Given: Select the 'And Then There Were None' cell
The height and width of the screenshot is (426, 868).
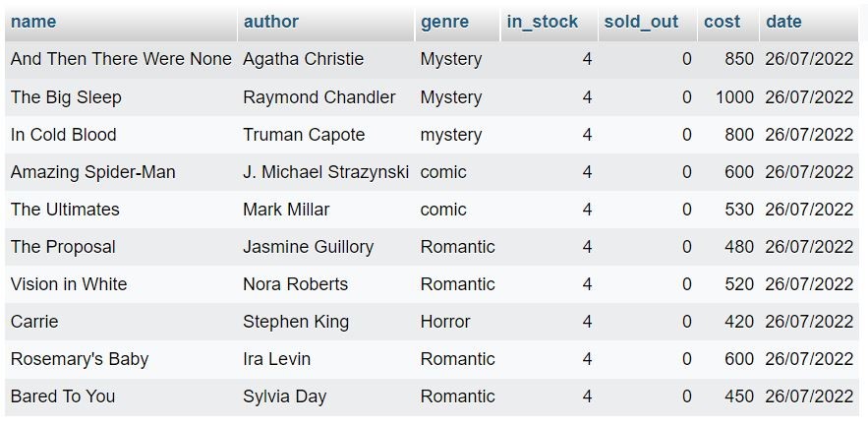Looking at the screenshot, I should (121, 59).
